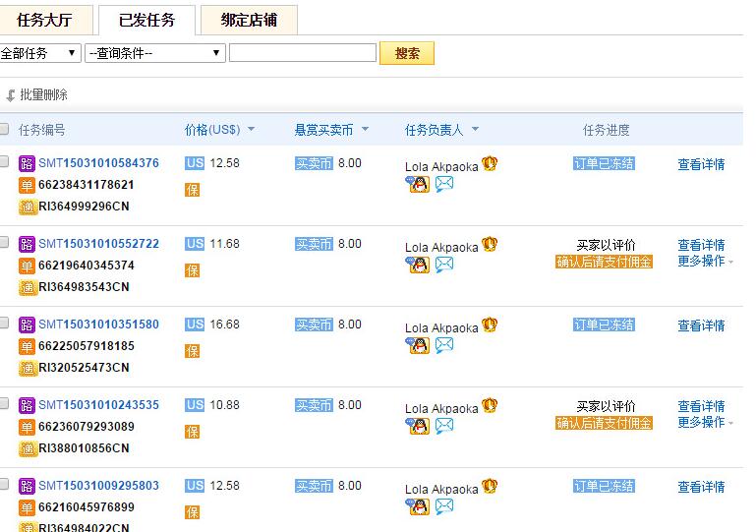Image resolution: width=756 pixels, height=532 pixels.
Task: Open QQ chat icon in SMT15031010351580 row
Action: point(418,345)
